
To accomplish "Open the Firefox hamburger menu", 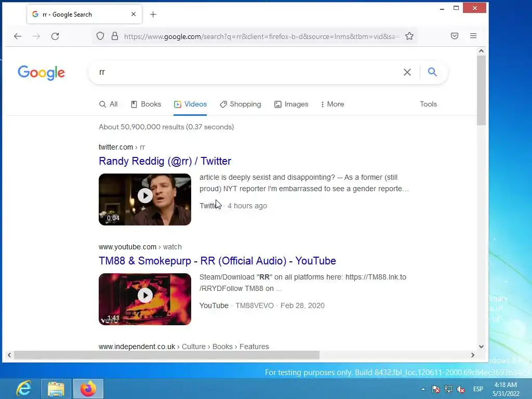I will pos(473,36).
